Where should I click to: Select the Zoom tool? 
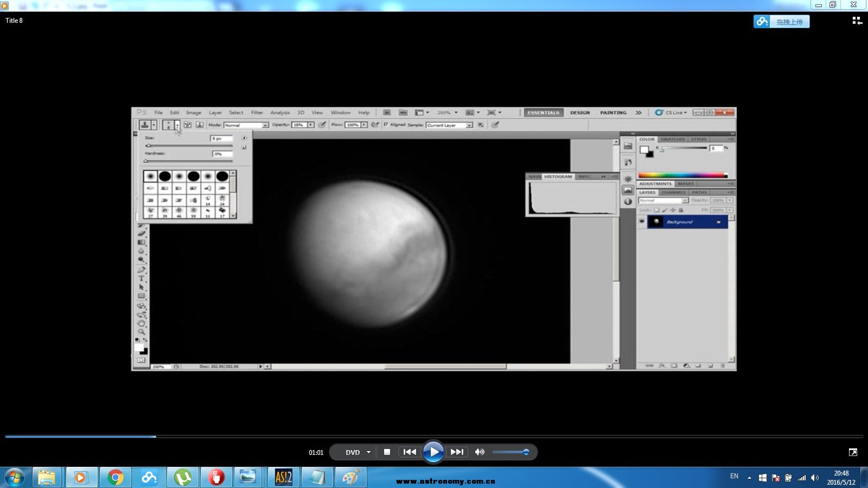pos(142,332)
